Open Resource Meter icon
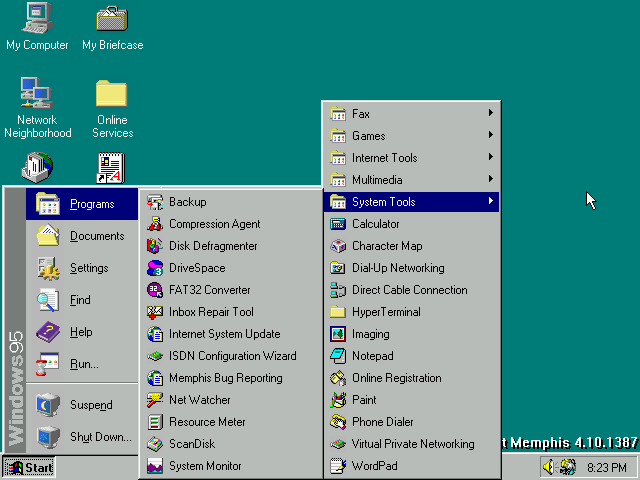 coord(155,422)
